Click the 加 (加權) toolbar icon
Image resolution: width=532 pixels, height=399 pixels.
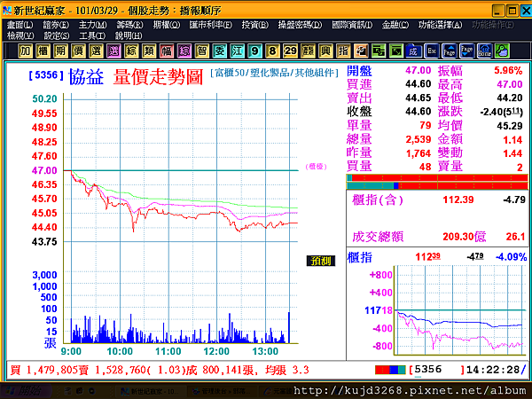pyautogui.click(x=25, y=51)
